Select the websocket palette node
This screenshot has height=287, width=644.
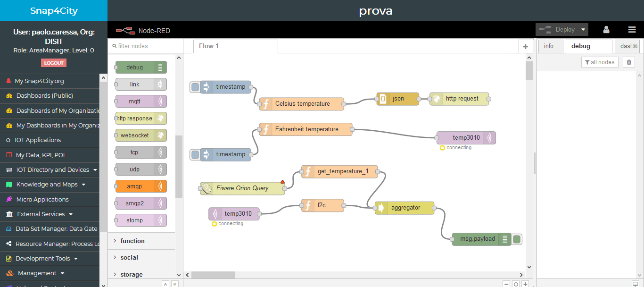[x=141, y=135]
